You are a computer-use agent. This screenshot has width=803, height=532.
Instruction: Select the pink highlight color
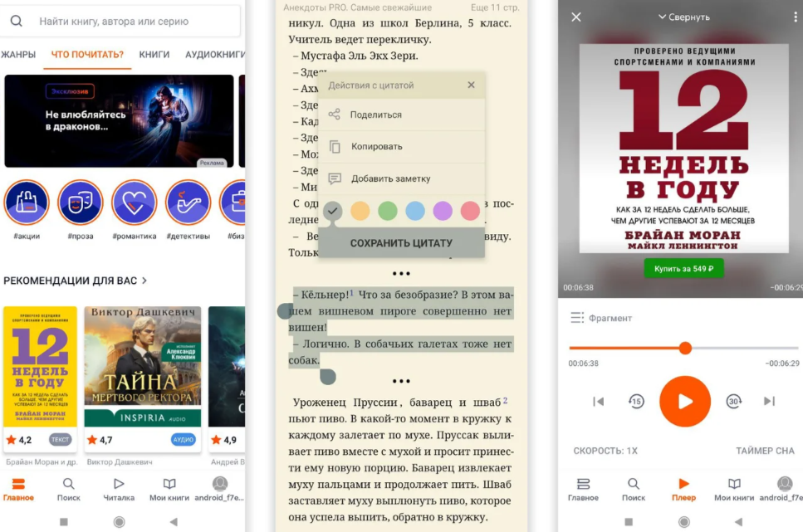click(470, 211)
